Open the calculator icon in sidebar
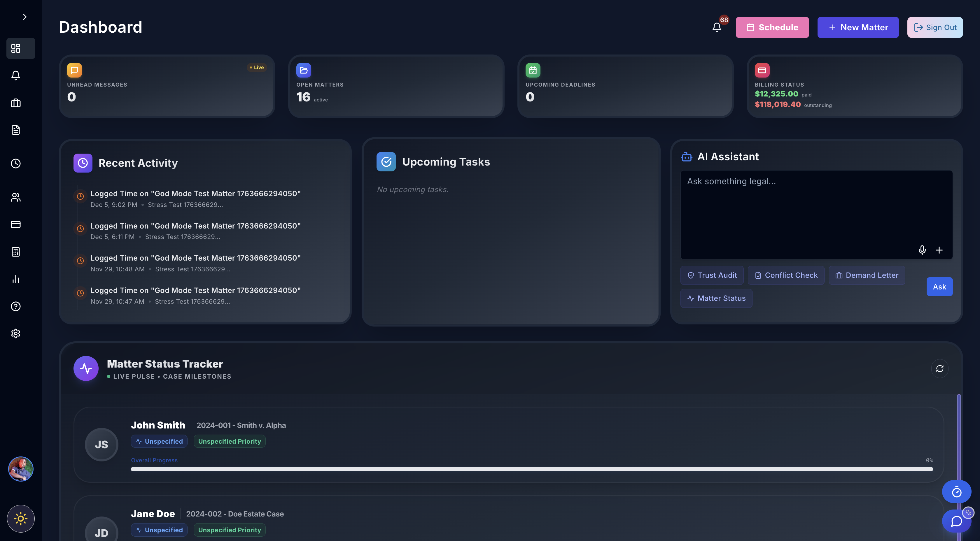The width and height of the screenshot is (980, 541). point(15,252)
